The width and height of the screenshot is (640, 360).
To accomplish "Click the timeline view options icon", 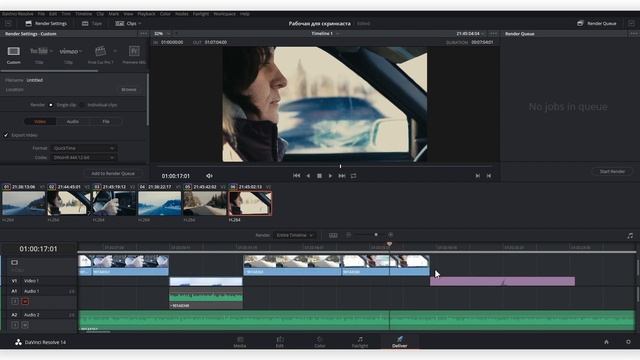I will pos(333,235).
